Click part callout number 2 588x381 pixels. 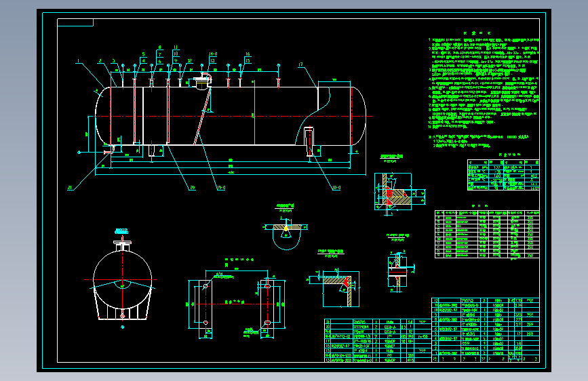coord(100,61)
